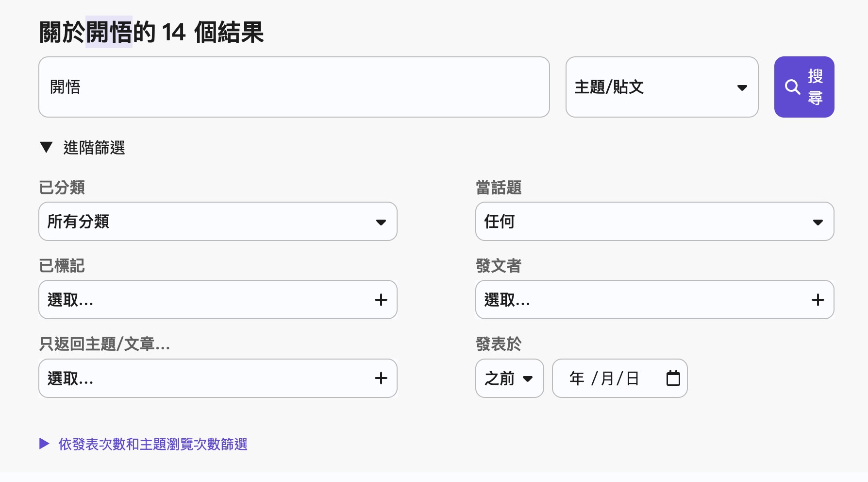868x482 pixels.
Task: Open the calendar date picker icon
Action: 673,378
